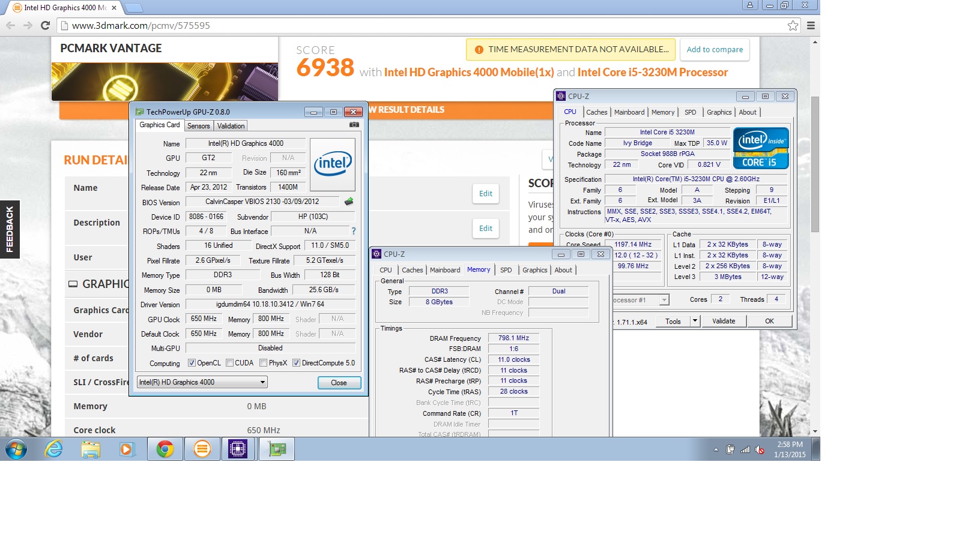Click OK button in CPU-Z
The image size is (980, 552).
[x=770, y=321]
